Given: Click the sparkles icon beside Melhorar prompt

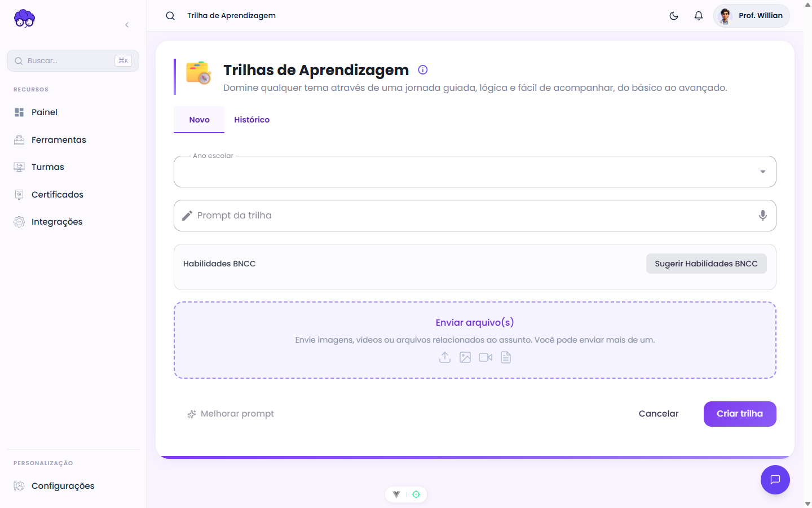Looking at the screenshot, I should tap(192, 414).
